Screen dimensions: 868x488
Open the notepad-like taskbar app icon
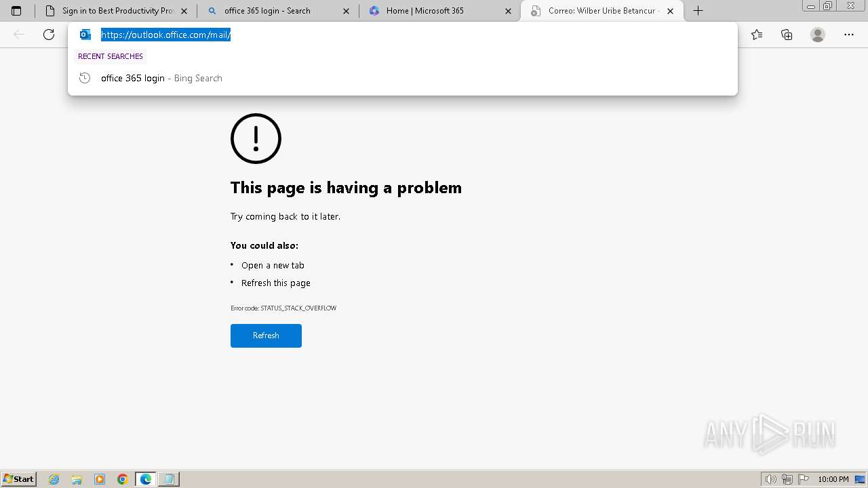pos(169,479)
